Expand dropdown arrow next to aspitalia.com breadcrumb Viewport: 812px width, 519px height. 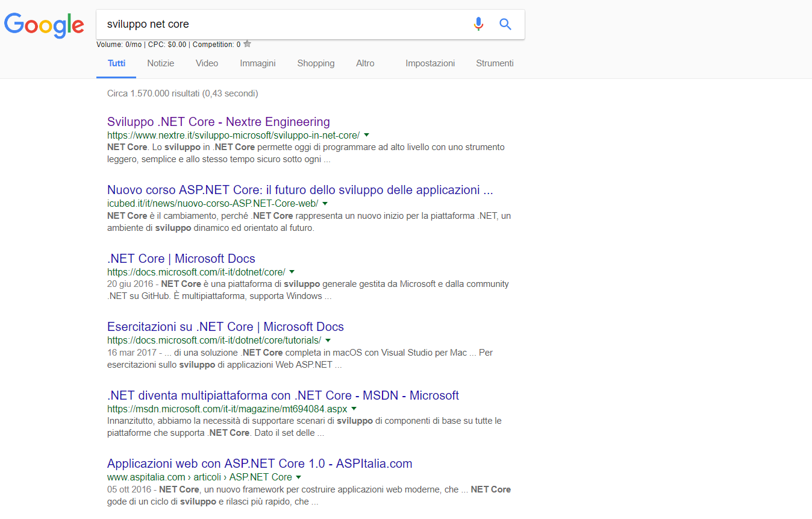click(298, 477)
